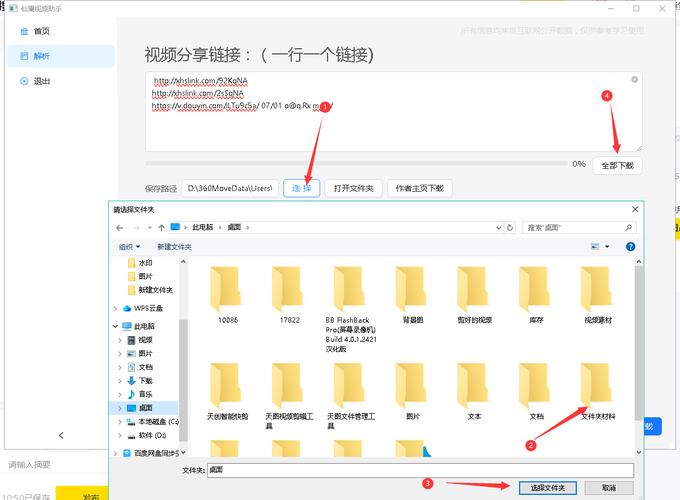680x500 pixels.
Task: Click inside the video share links text area
Action: [x=393, y=112]
